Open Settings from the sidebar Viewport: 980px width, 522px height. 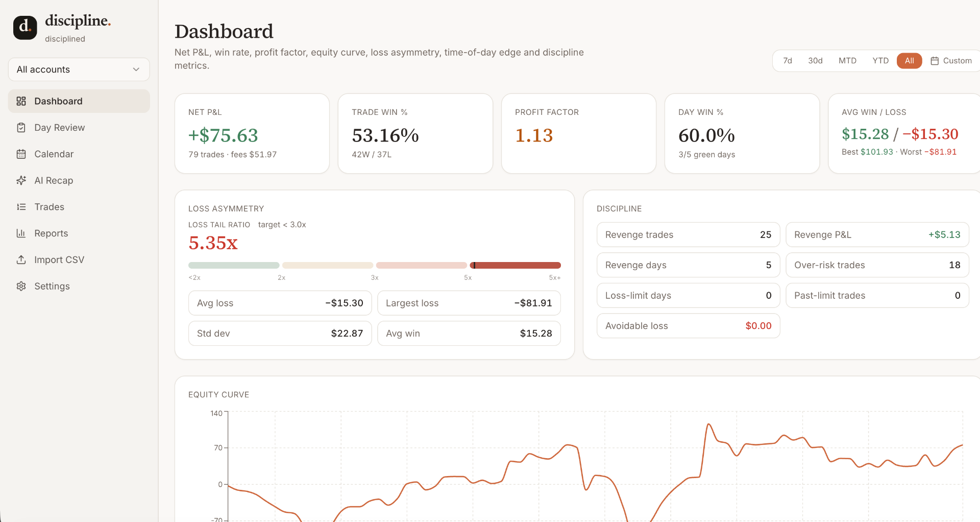pos(79,286)
